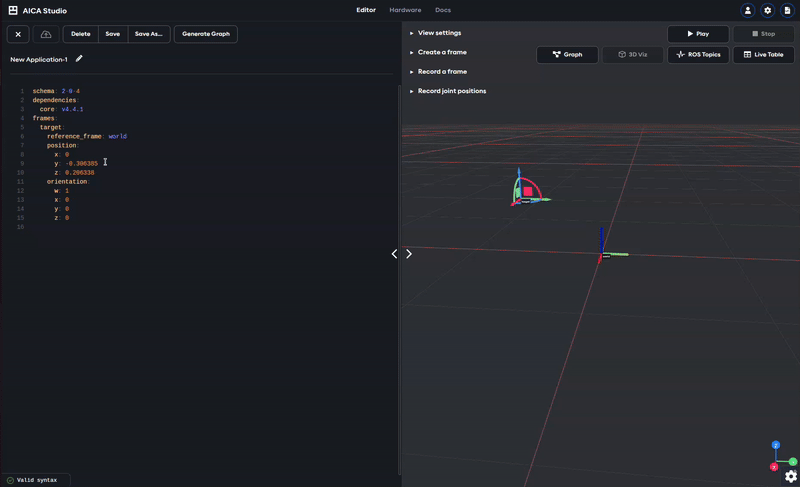Click the schema line in editor
This screenshot has width=800, height=487.
56,91
